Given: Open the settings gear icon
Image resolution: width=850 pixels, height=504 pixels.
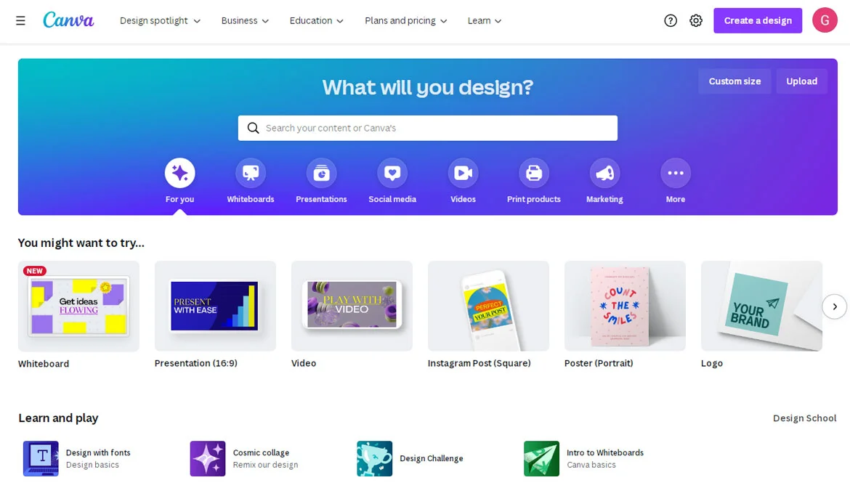Looking at the screenshot, I should point(696,20).
